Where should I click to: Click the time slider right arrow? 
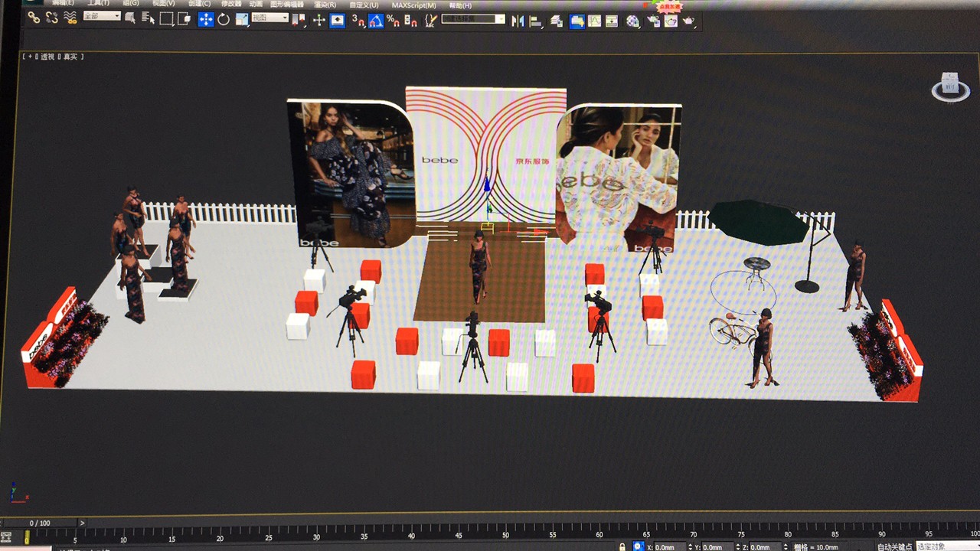point(82,523)
